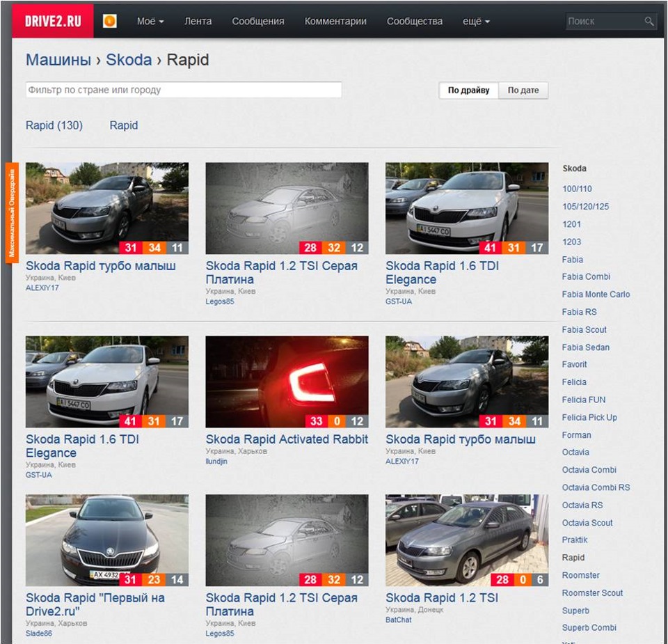The height and width of the screenshot is (644, 668).
Task: Open user profile llundjin
Action: 216,461
